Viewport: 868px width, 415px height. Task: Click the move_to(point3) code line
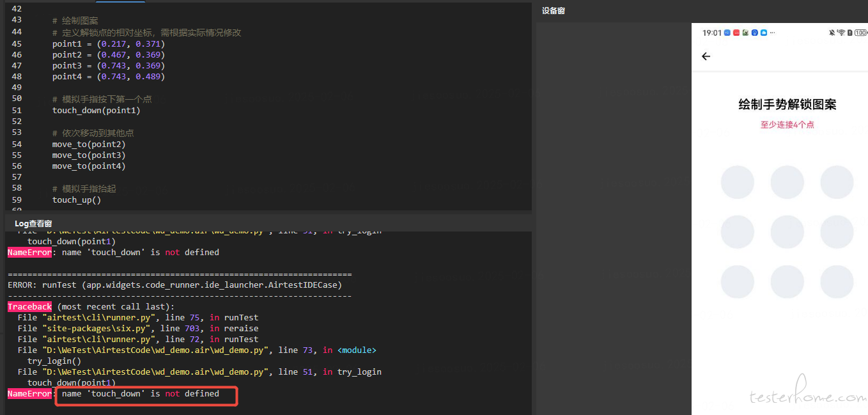89,155
